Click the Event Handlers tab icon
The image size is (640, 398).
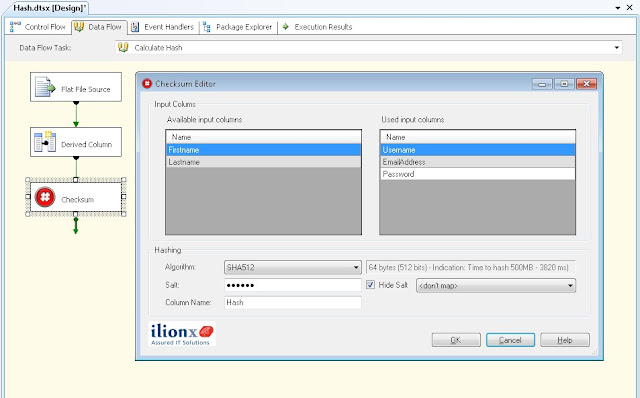click(x=135, y=27)
